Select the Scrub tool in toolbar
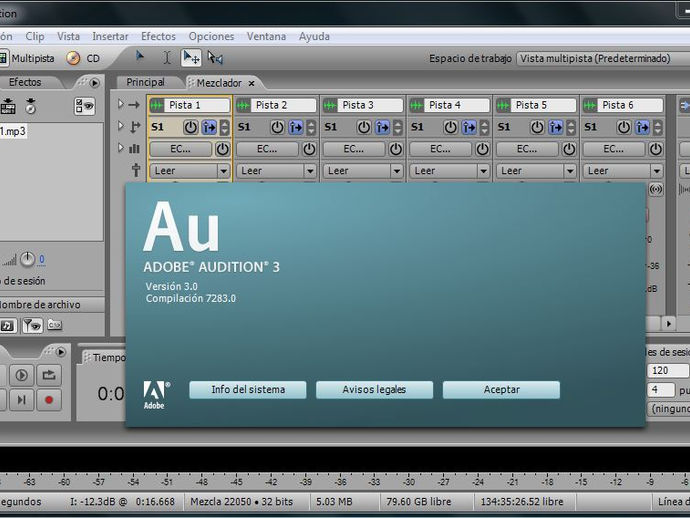 (215, 58)
